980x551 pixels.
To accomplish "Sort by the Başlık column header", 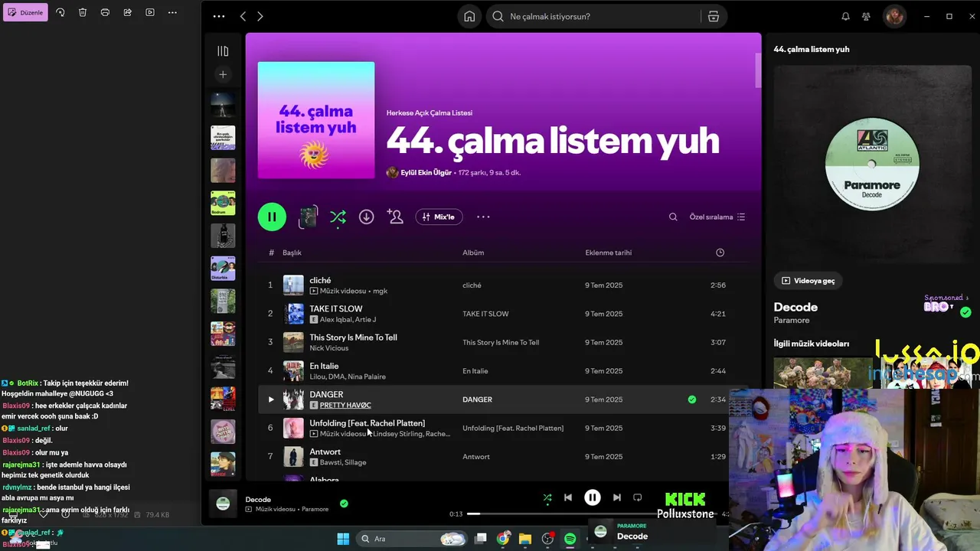I will click(x=292, y=253).
